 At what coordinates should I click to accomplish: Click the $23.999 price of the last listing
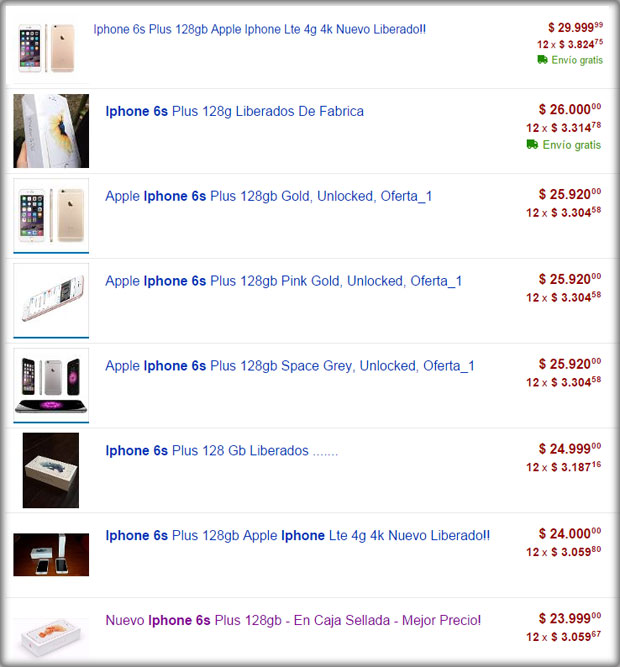point(570,618)
